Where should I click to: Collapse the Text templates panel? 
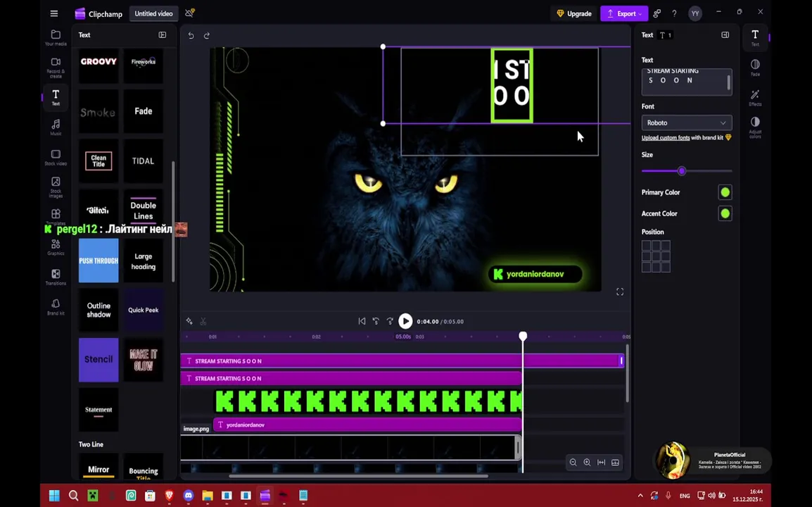click(x=162, y=35)
